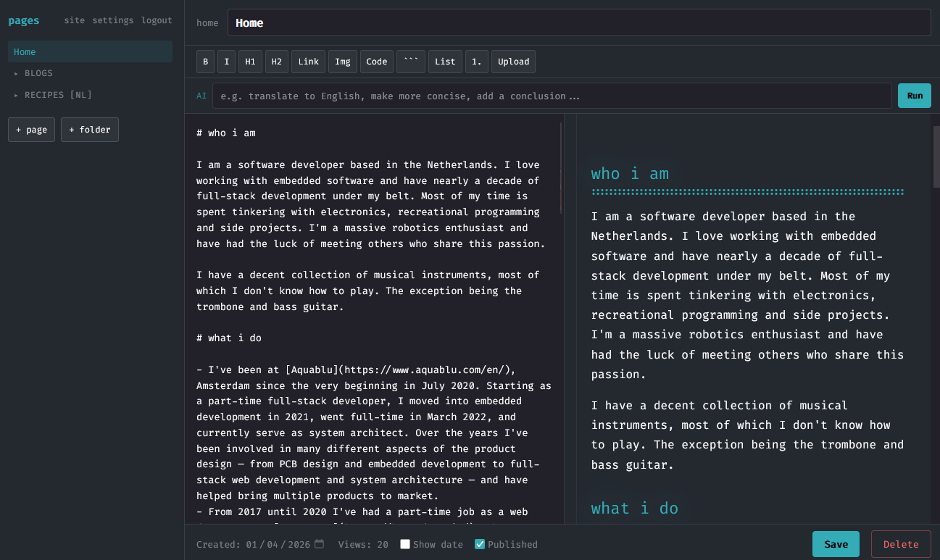Open settings from top navigation
Screen dimensions: 940x560
[113, 20]
